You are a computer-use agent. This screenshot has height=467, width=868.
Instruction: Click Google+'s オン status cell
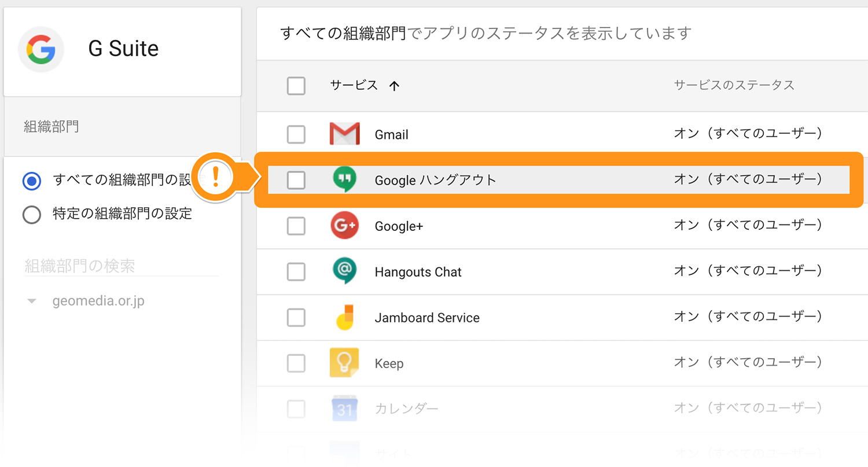click(x=748, y=226)
